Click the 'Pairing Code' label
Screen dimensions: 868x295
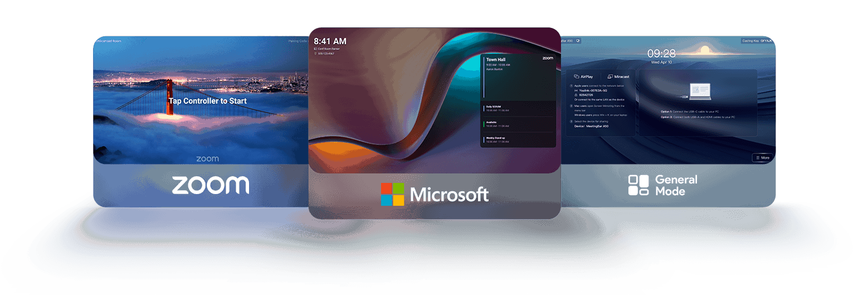[x=298, y=41]
